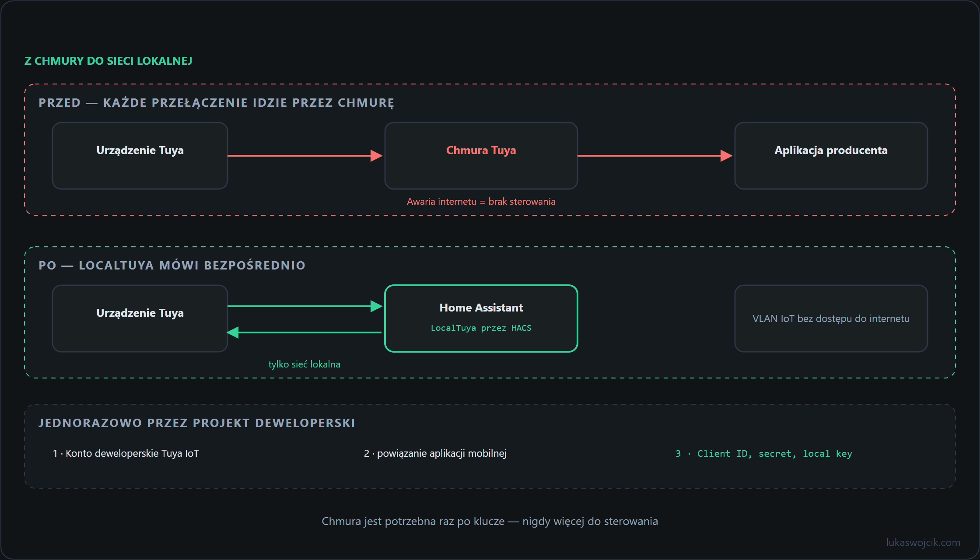Image resolution: width=980 pixels, height=560 pixels.
Task: Select the red "Chmura Tuya" box
Action: click(481, 156)
